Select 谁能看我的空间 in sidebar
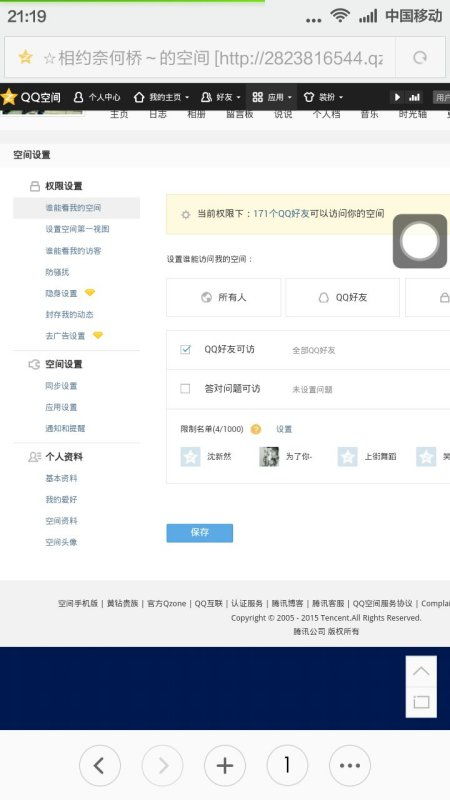 pyautogui.click(x=77, y=208)
